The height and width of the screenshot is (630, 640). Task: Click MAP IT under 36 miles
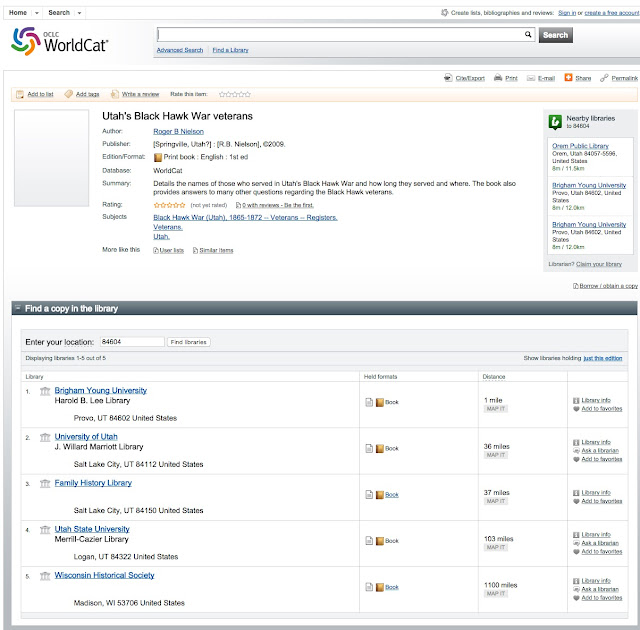pos(496,455)
